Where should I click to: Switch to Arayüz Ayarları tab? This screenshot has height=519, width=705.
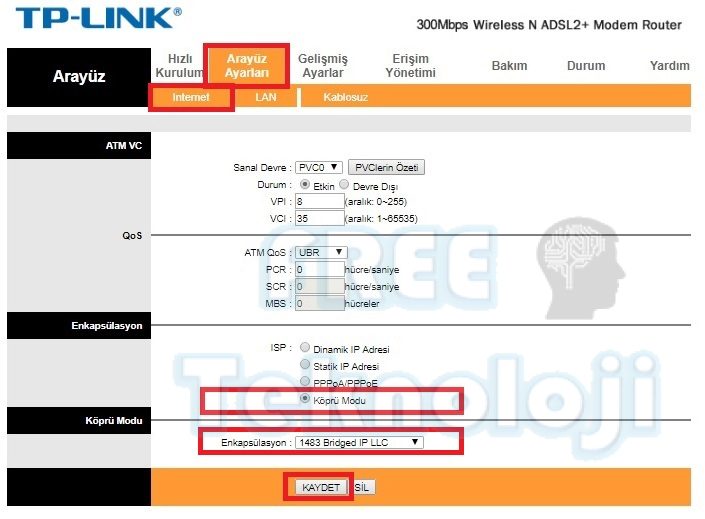(x=247, y=65)
